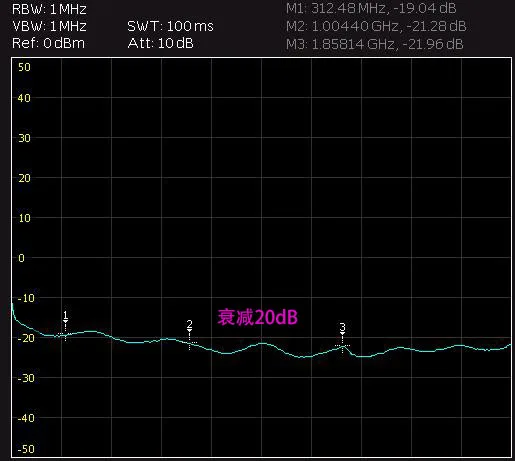Click the M2 1.00440 GHz readout
This screenshot has width=515, height=461.
click(376, 26)
